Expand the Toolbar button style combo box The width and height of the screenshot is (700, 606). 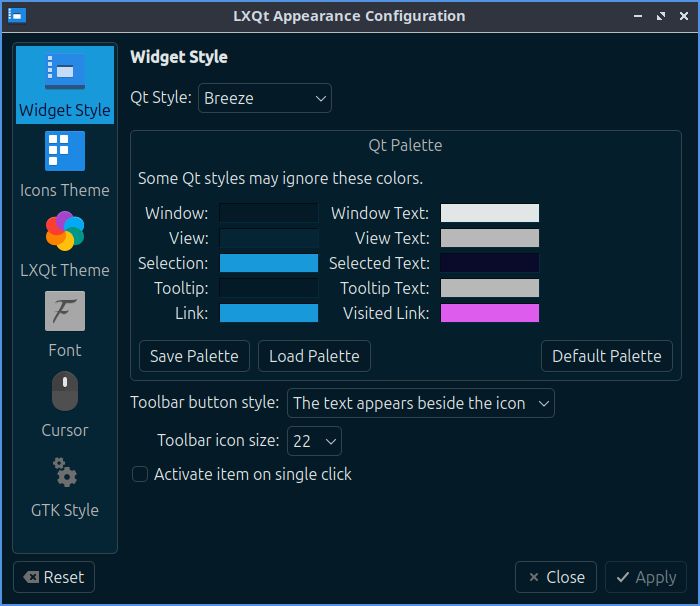pos(421,403)
